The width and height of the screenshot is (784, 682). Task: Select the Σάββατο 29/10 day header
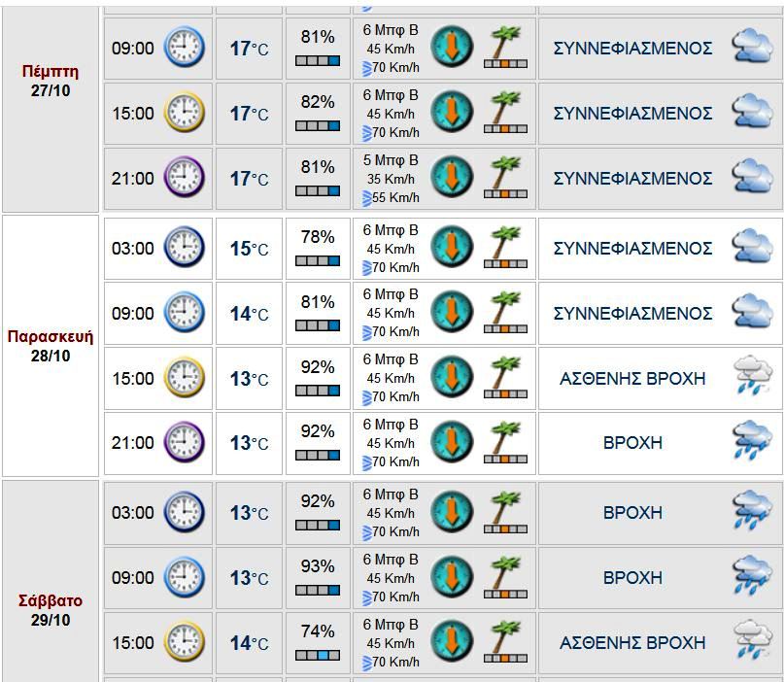click(x=51, y=610)
